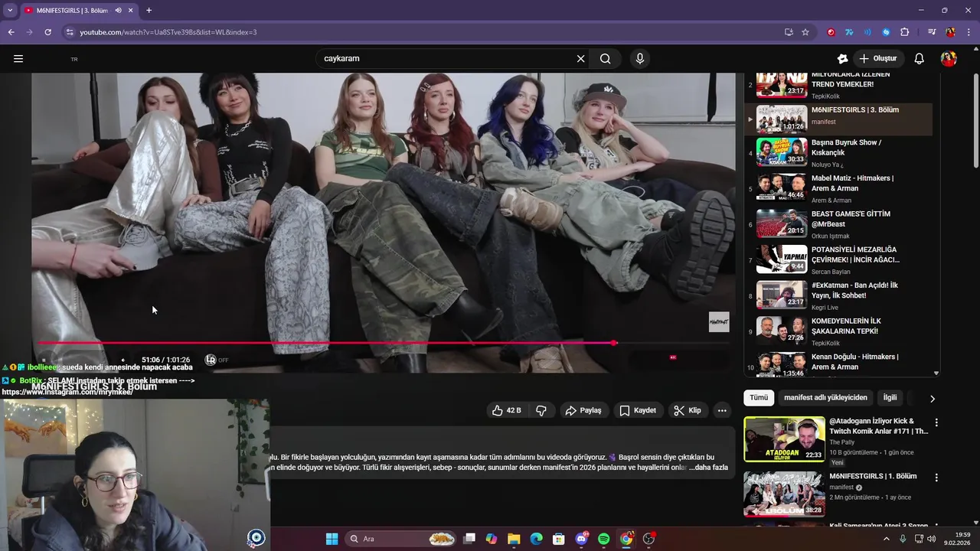Image resolution: width=980 pixels, height=551 pixels.
Task: Open BEAST GAMES'E GİTTİM playlist video
Action: click(x=838, y=223)
